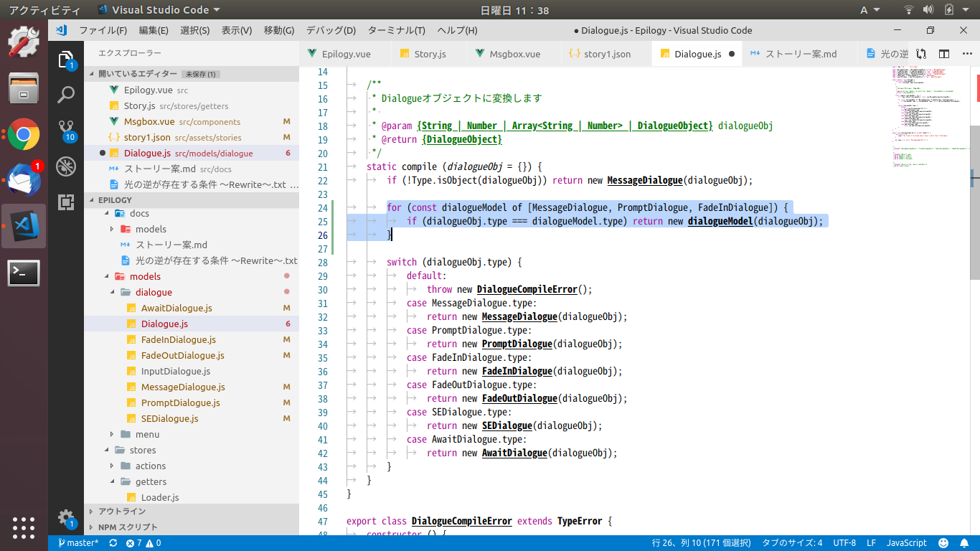The width and height of the screenshot is (980, 551).
Task: Click the feedback smiley icon
Action: (943, 543)
